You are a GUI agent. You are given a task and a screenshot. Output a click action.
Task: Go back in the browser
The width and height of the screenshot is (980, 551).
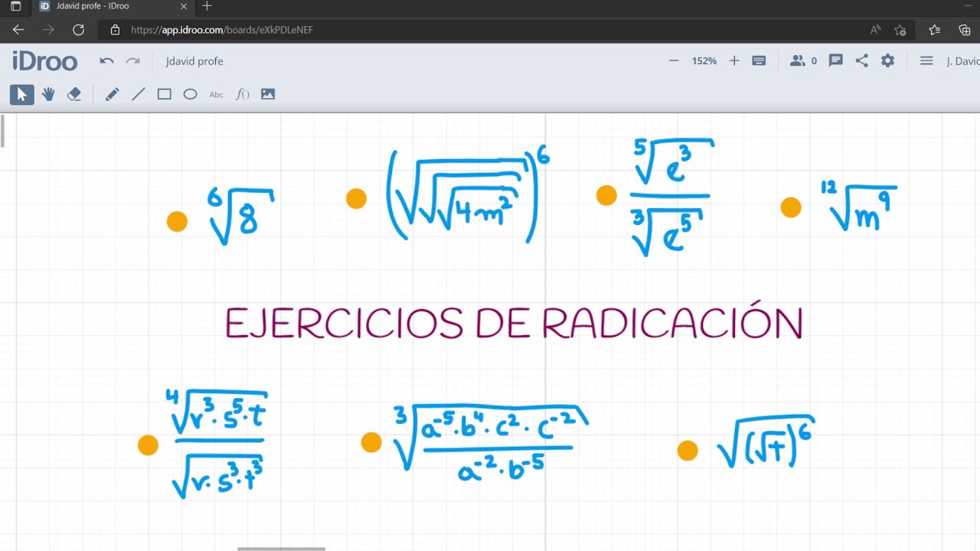tap(18, 30)
